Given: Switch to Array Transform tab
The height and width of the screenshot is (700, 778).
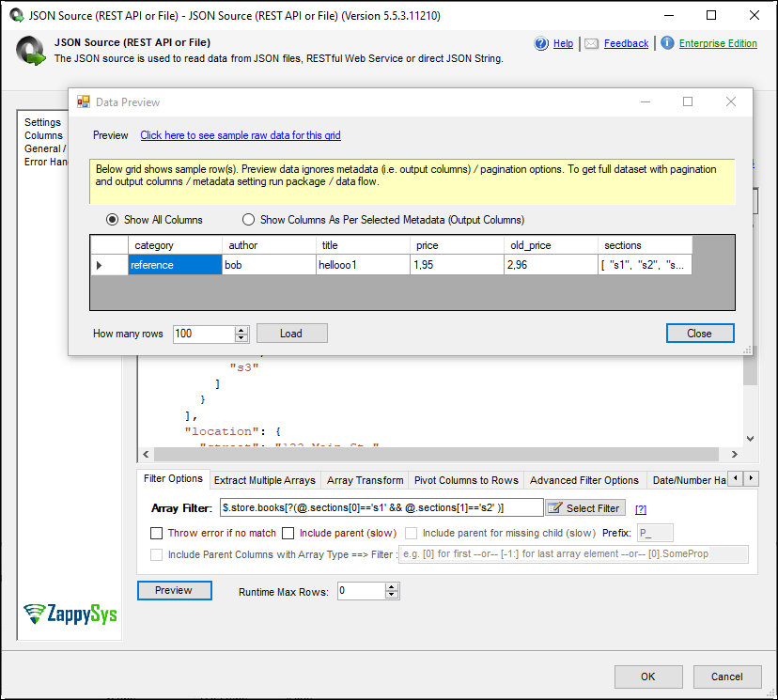Looking at the screenshot, I should 366,480.
